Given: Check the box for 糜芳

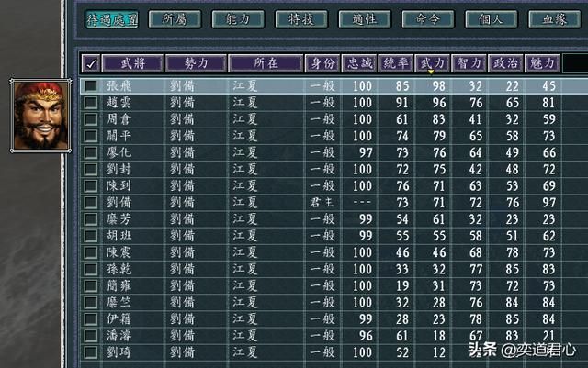Looking at the screenshot, I should pyautogui.click(x=91, y=219).
